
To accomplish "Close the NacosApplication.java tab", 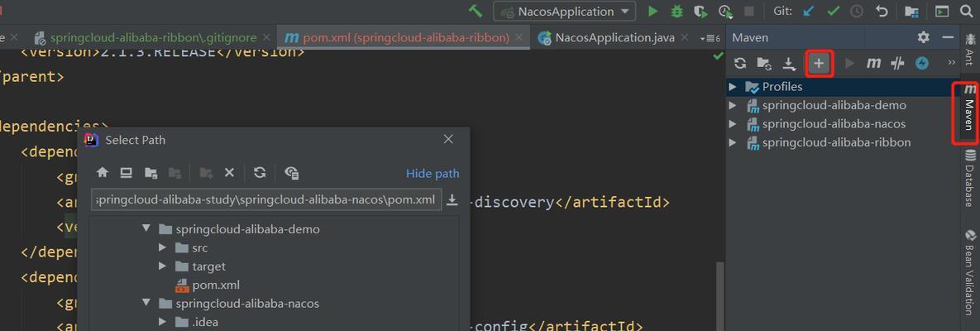I will pyautogui.click(x=686, y=37).
